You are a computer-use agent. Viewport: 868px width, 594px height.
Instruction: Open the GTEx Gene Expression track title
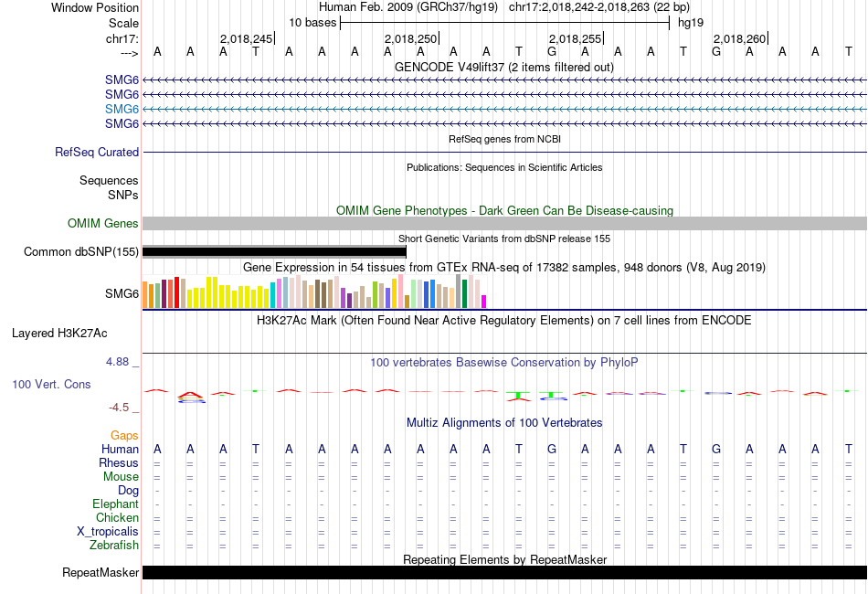[x=504, y=268]
